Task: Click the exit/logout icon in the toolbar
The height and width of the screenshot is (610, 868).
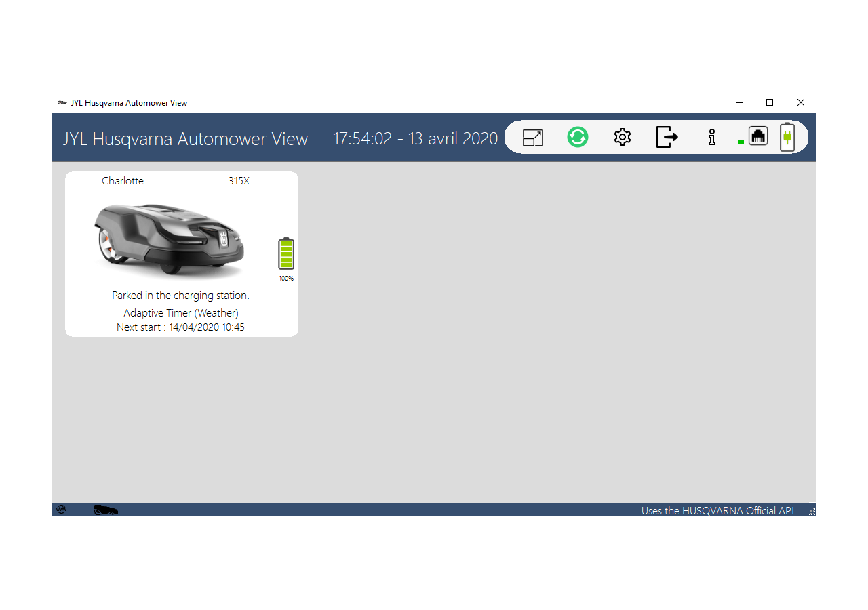Action: pyautogui.click(x=667, y=137)
